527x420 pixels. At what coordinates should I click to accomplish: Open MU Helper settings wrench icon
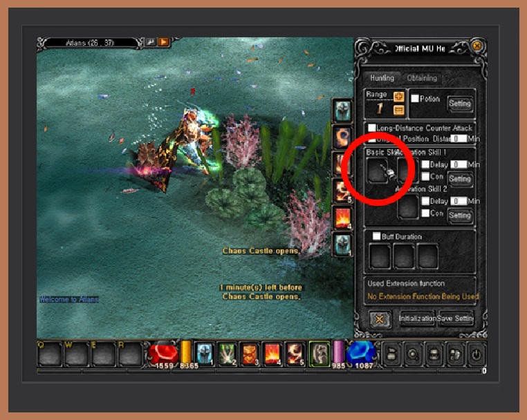(151, 42)
